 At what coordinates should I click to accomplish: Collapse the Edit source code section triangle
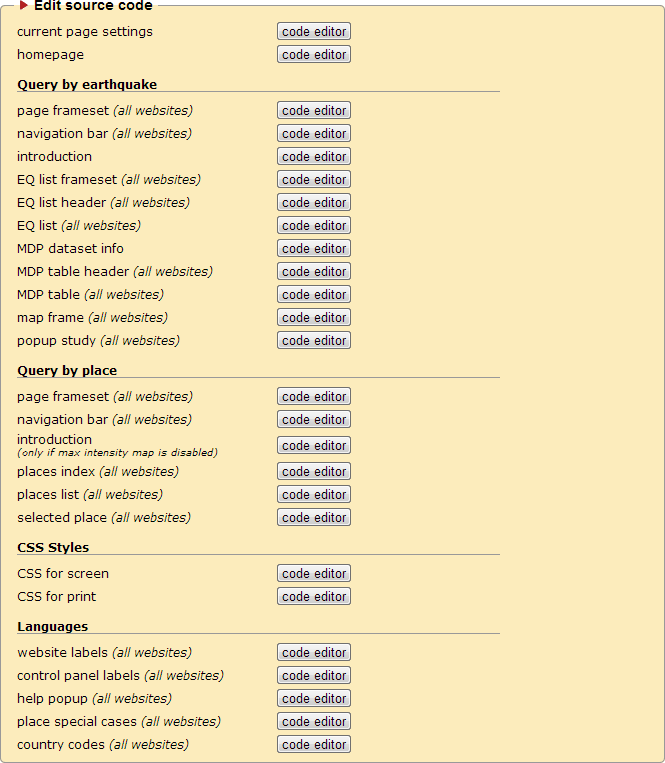[24, 6]
